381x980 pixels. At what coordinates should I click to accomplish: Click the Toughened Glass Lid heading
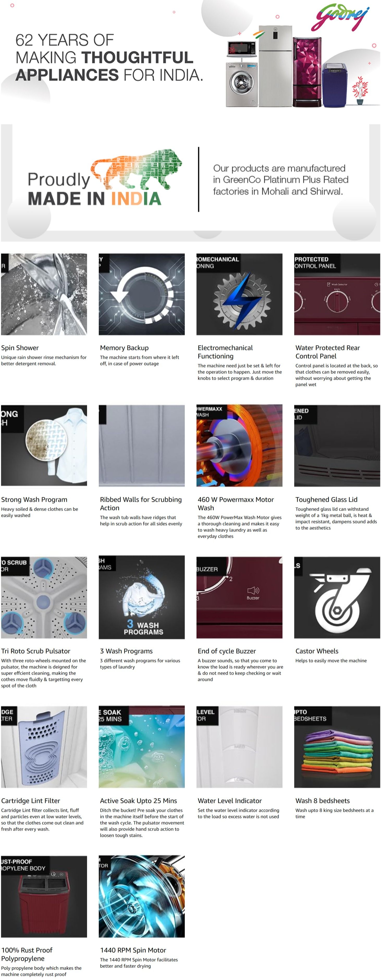[327, 500]
